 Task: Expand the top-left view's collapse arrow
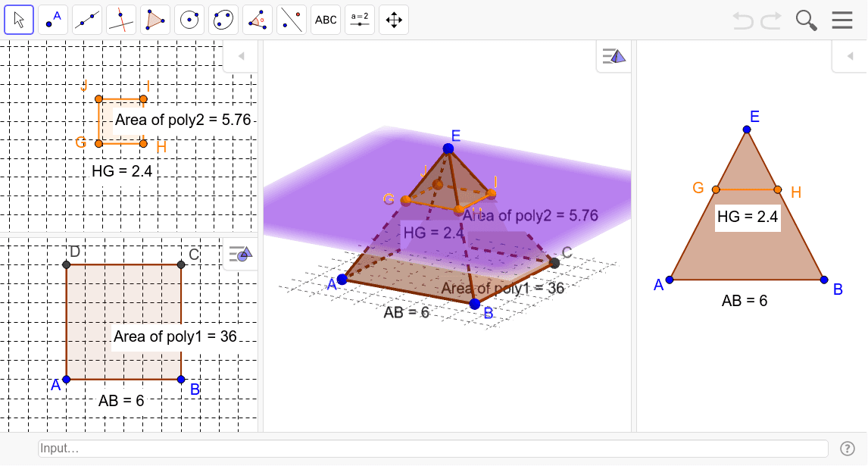click(x=241, y=56)
